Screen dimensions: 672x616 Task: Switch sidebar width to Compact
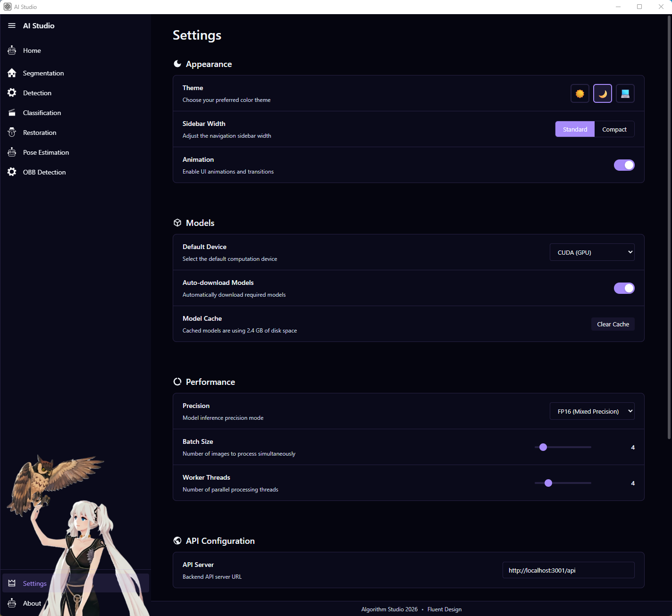614,129
